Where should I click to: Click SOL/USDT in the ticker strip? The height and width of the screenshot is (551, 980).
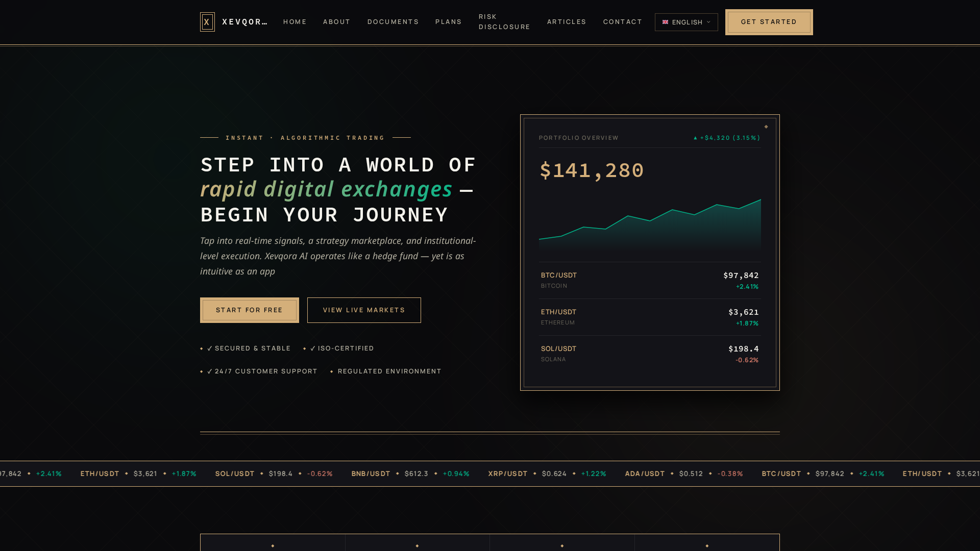click(235, 474)
